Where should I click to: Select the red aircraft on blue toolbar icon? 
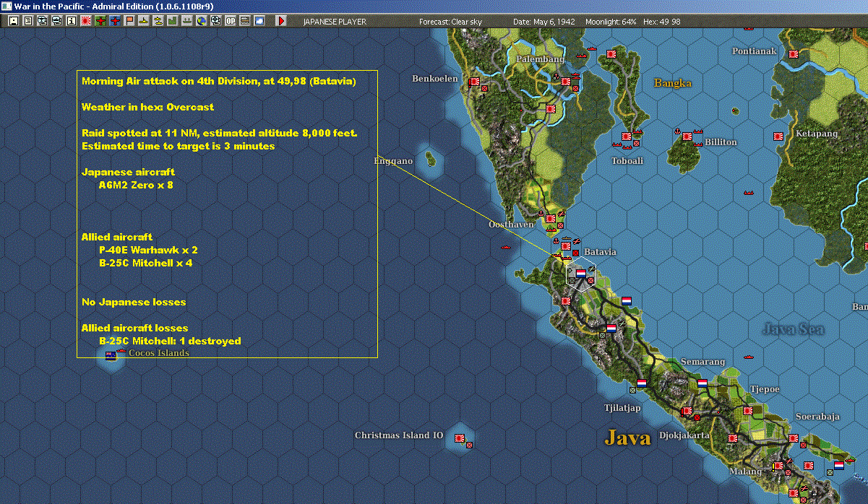coord(114,21)
